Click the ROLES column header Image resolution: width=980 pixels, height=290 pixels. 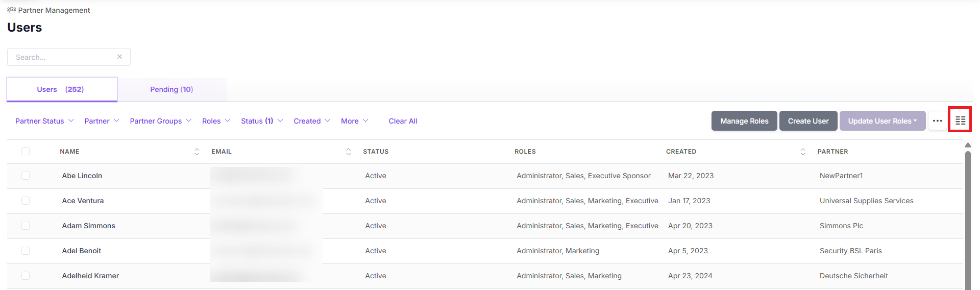pyautogui.click(x=525, y=152)
